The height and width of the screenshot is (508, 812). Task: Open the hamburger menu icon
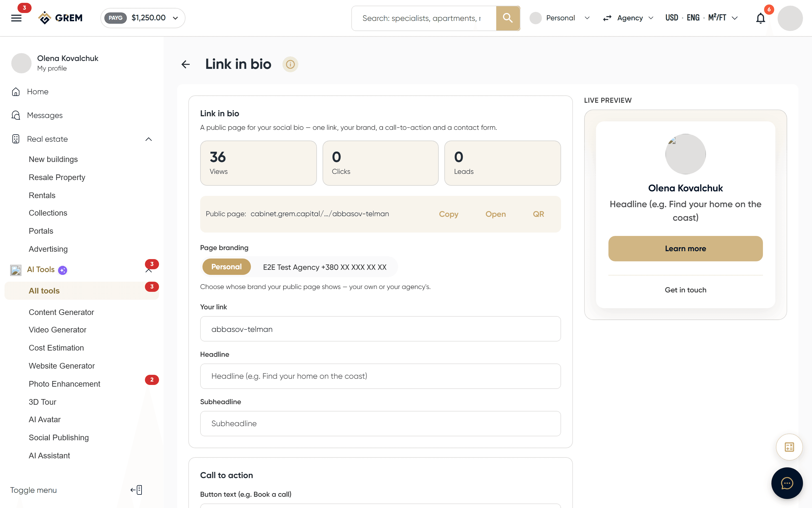(16, 18)
